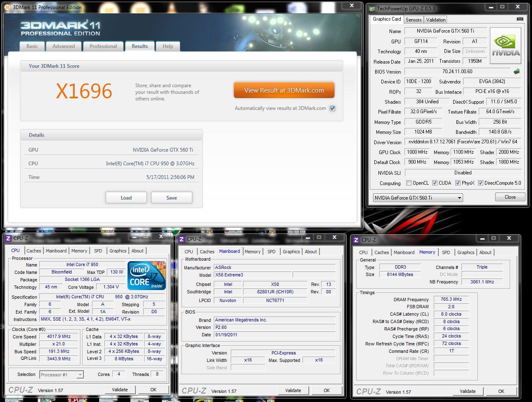Open CPU tab in CPU-Z Memory window
This screenshot has height=402, width=532.
pyautogui.click(x=363, y=252)
